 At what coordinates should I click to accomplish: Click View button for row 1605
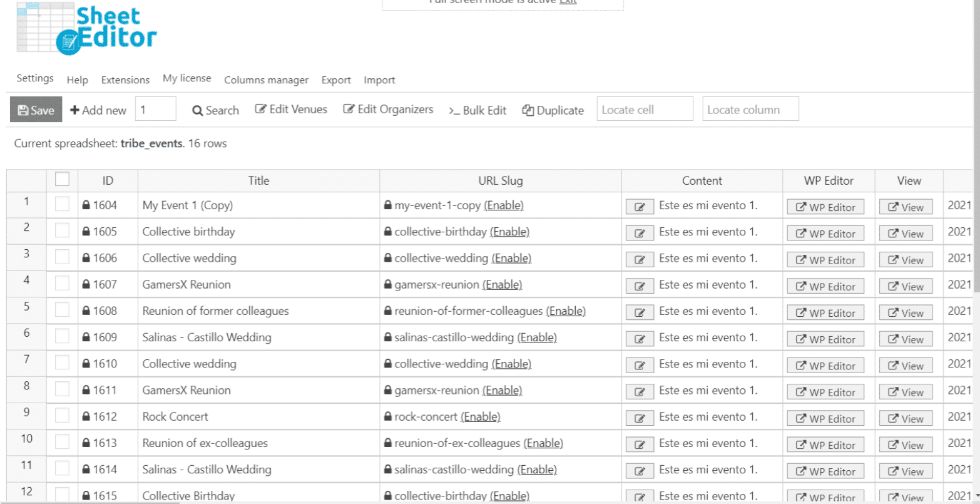906,234
